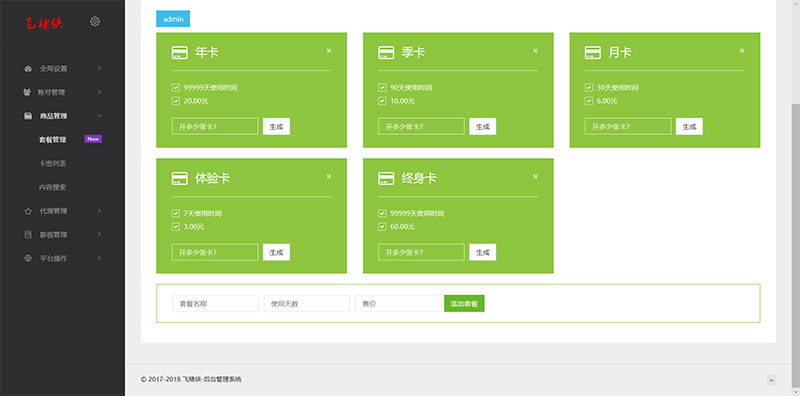Image resolution: width=800 pixels, height=396 pixels.
Task: Close the 季卡 package card
Action: [x=535, y=51]
